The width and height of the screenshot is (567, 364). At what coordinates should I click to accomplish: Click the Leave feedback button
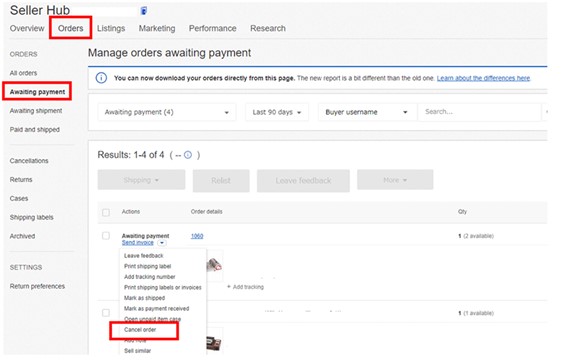point(303,180)
